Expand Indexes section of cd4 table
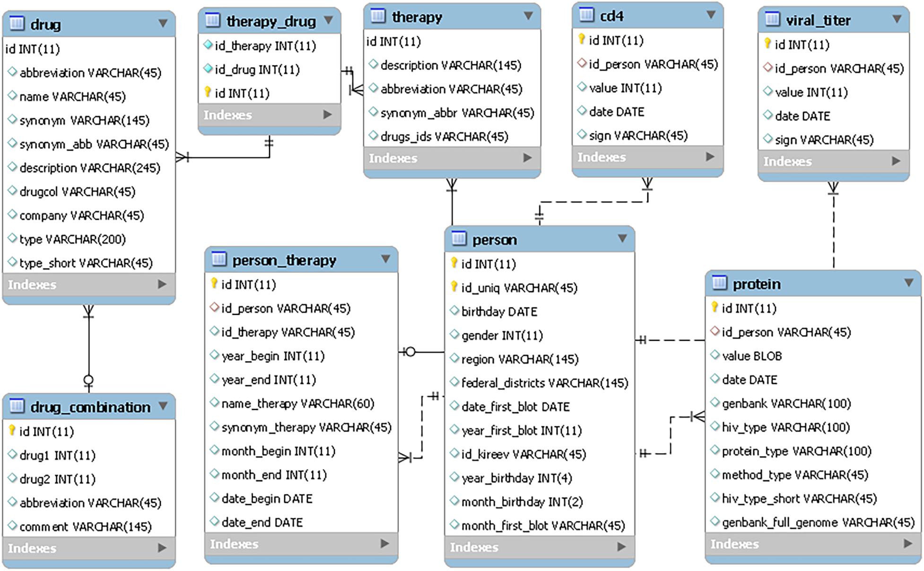The width and height of the screenshot is (924, 571). tap(710, 156)
